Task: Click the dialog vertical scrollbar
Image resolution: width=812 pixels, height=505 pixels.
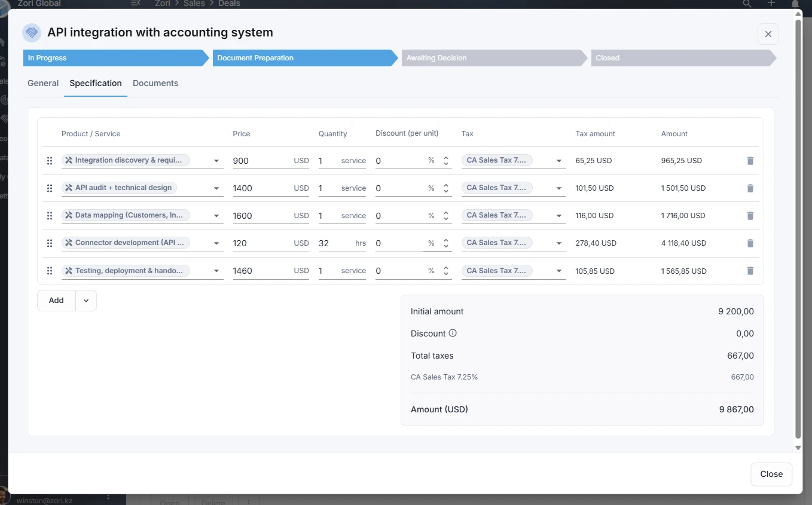Action: [798, 230]
